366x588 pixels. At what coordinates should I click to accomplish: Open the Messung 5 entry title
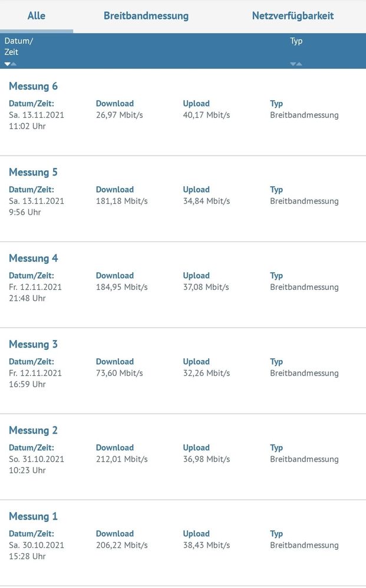pos(33,173)
